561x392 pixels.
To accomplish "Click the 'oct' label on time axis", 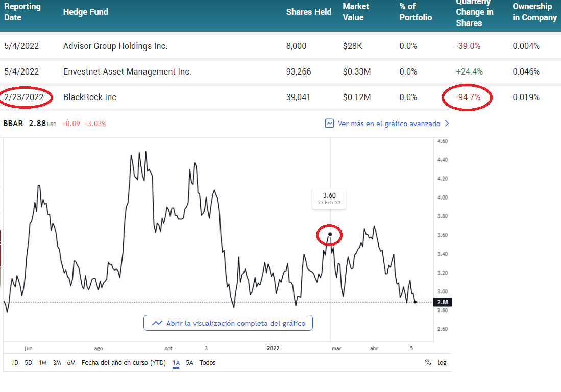I will 168,348.
